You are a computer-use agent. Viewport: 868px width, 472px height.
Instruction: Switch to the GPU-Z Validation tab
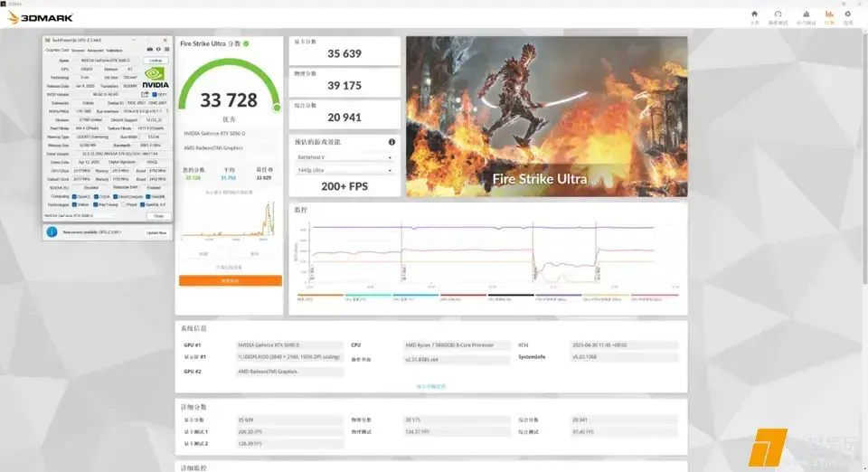(114, 51)
